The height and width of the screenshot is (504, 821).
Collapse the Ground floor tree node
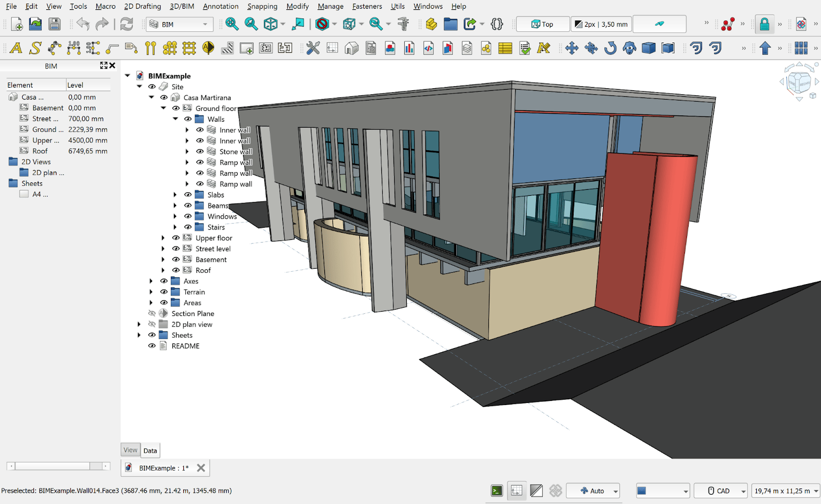(163, 108)
